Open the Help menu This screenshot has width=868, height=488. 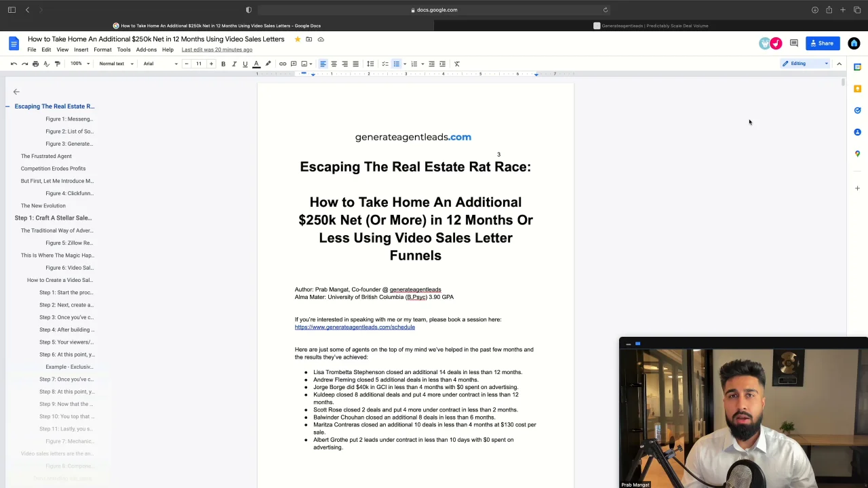[x=167, y=49]
